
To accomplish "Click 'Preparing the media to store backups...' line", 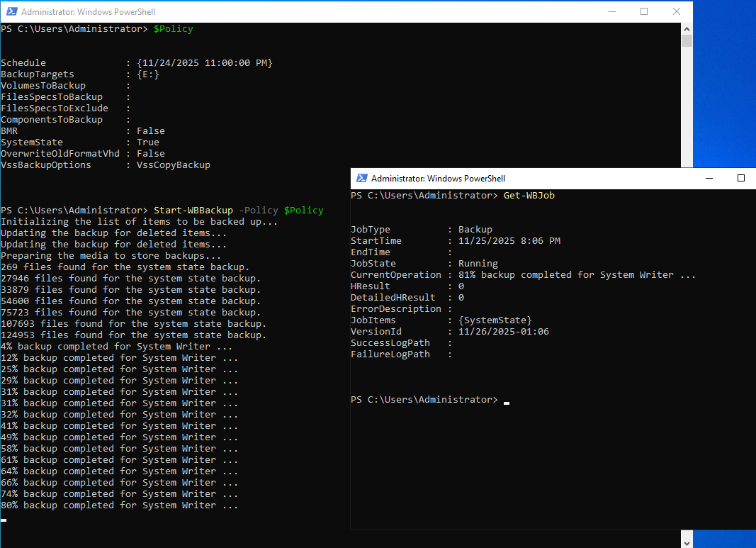I will [111, 256].
